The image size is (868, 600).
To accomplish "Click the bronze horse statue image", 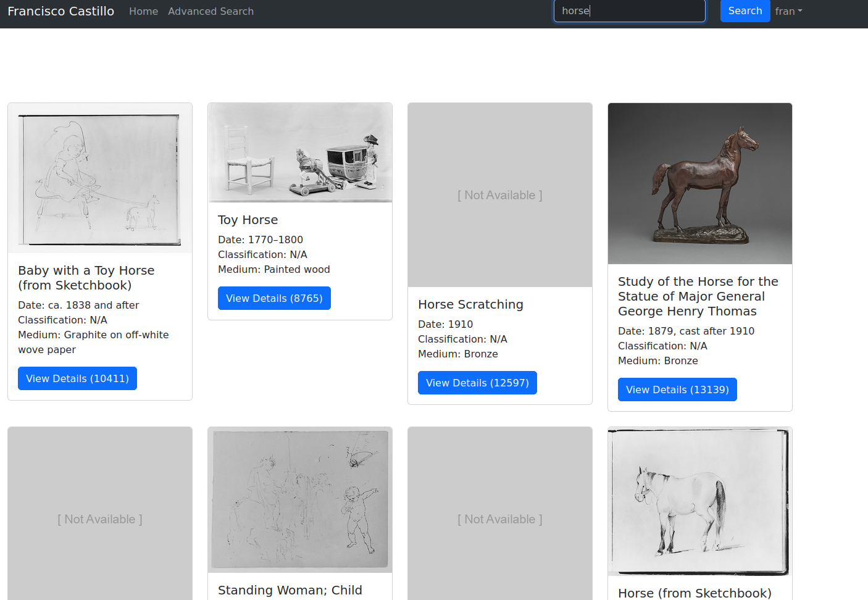I will point(699,183).
